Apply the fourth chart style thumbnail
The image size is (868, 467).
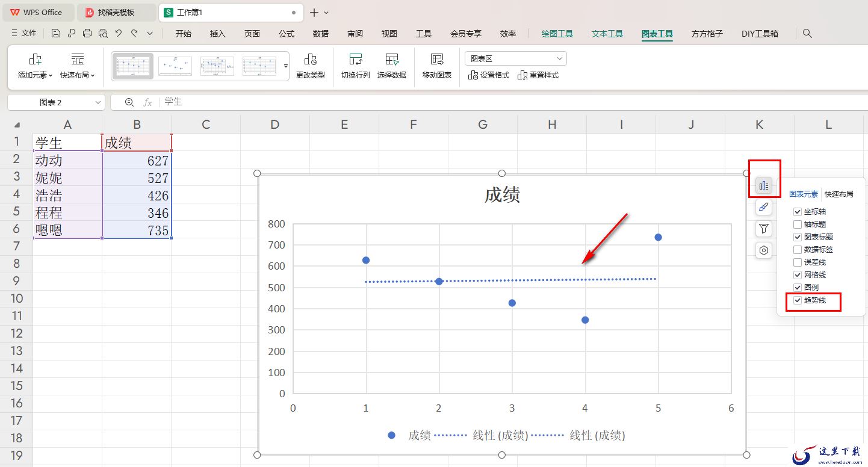(x=259, y=66)
